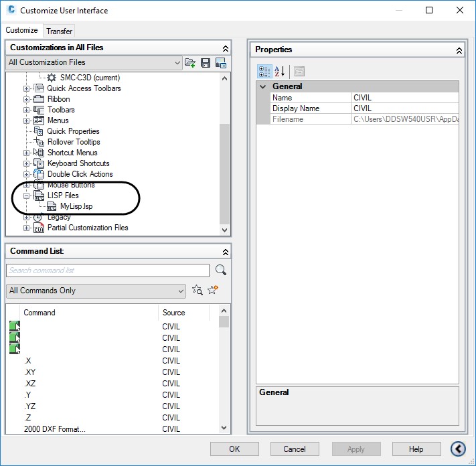Open the All Customization Files dropdown
Viewport: 476px width, 466px height.
coord(94,62)
